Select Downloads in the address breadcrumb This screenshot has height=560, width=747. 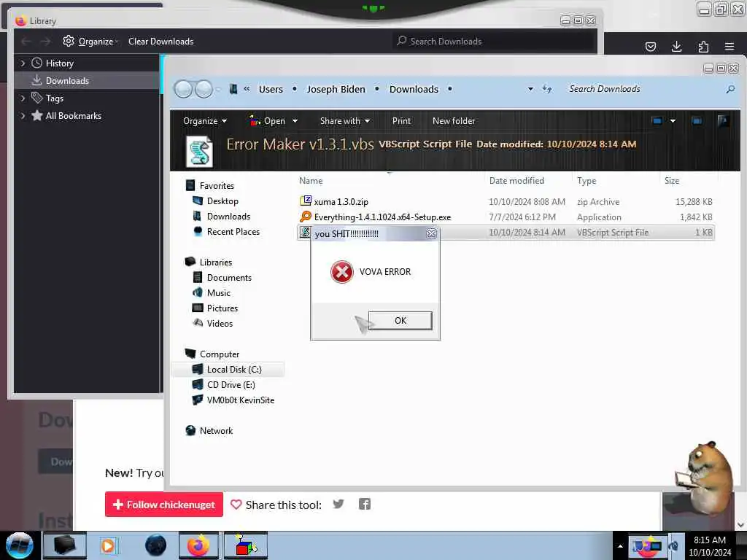414,89
